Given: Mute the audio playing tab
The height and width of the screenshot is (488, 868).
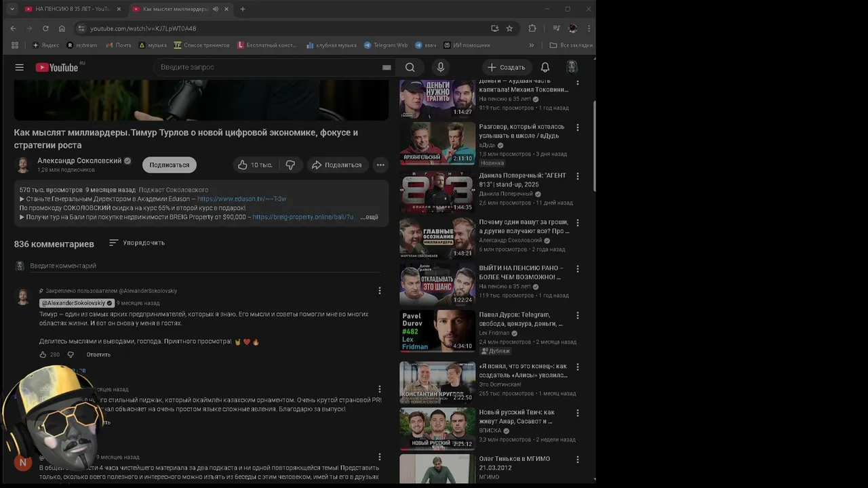Looking at the screenshot, I should 216,9.
